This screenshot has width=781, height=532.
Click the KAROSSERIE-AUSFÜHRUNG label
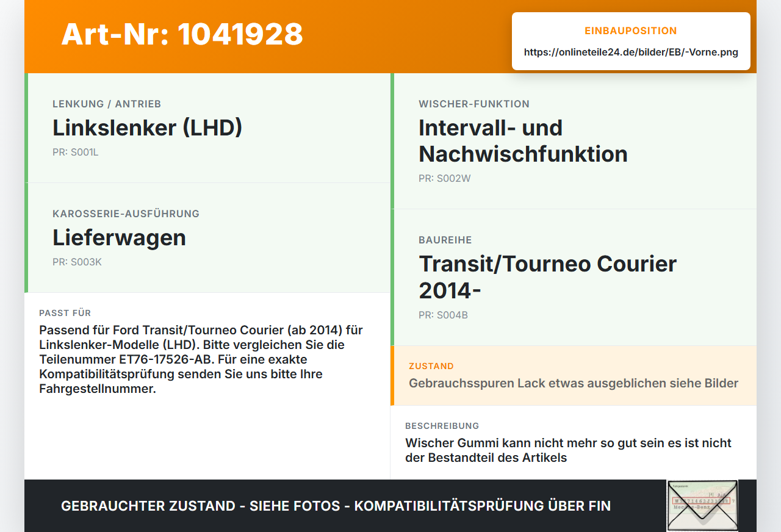126,214
